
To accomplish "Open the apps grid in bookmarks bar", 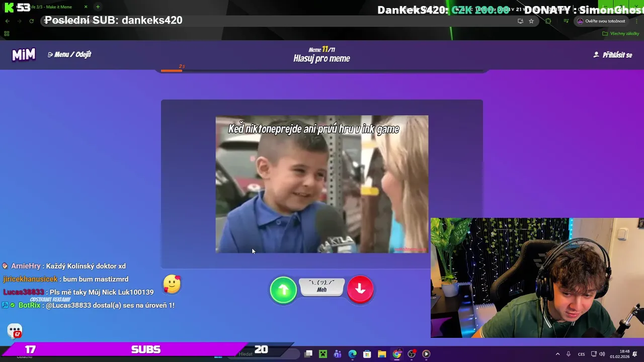I will click(x=7, y=34).
